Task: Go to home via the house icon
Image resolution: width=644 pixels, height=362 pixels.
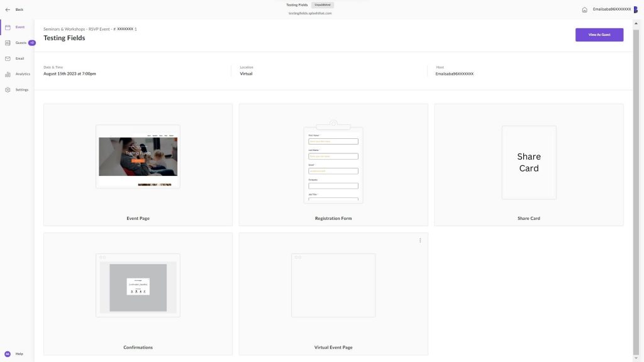Action: click(584, 9)
